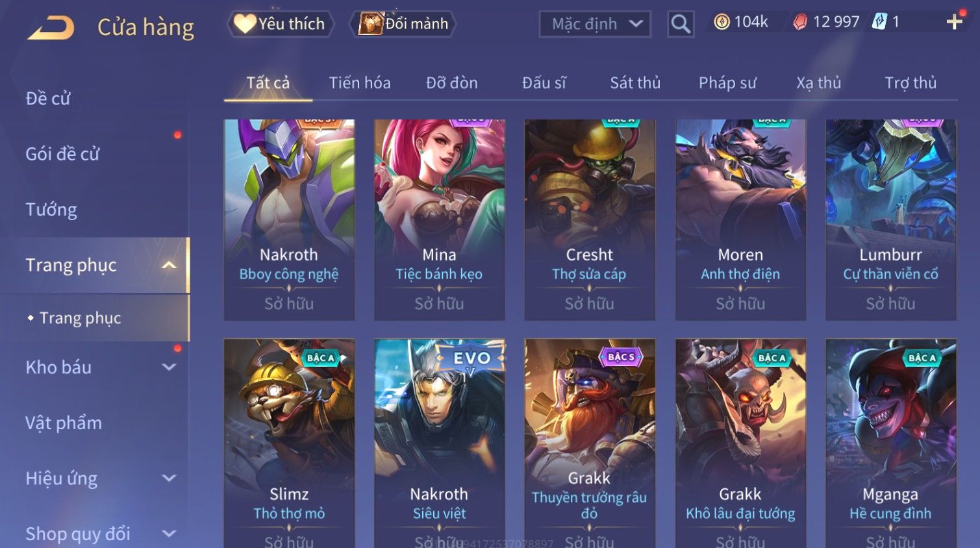Click the red gem 12 997 icon
980x548 pixels.
(800, 22)
